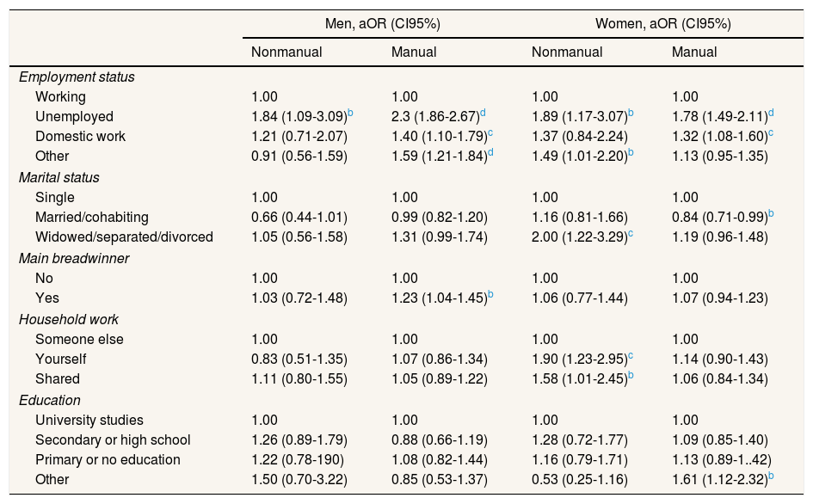Screen dimensions: 813x504
Task: Click footnote b after 1.84 (1.09-3.09)
Action: 351,113
